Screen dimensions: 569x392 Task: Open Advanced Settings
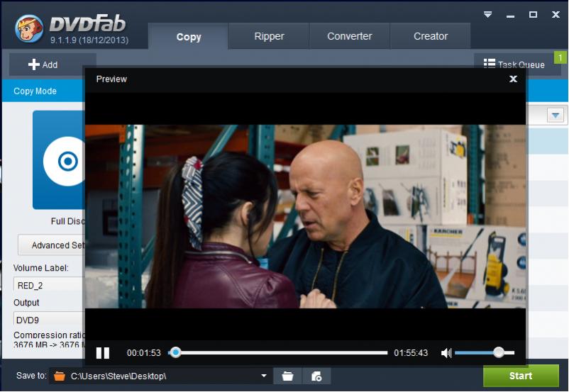52,245
